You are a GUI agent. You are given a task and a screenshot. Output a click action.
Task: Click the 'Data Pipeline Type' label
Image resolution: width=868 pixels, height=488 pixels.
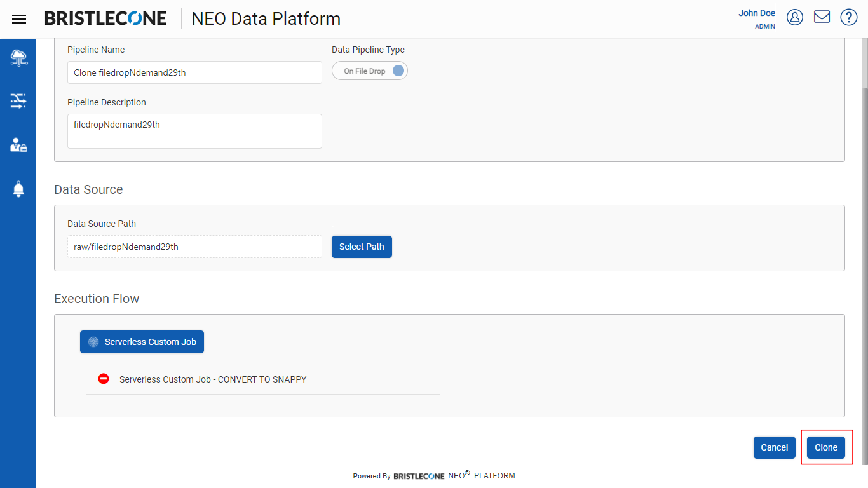pyautogui.click(x=368, y=50)
